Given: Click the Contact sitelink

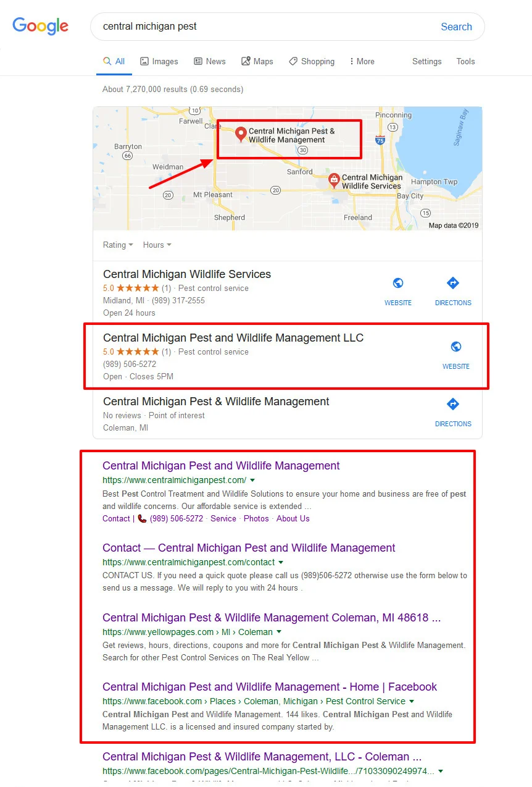Looking at the screenshot, I should (x=116, y=519).
